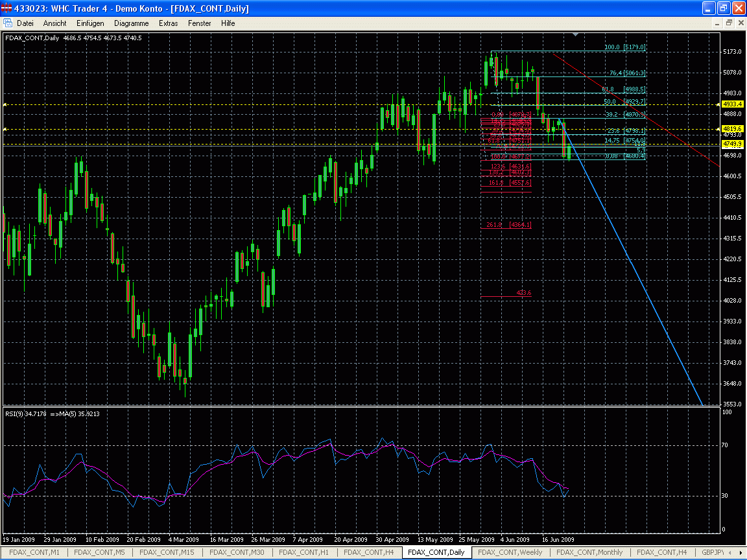Viewport: 747px width, 560px height.
Task: Open the Einfügen menu
Action: click(90, 23)
